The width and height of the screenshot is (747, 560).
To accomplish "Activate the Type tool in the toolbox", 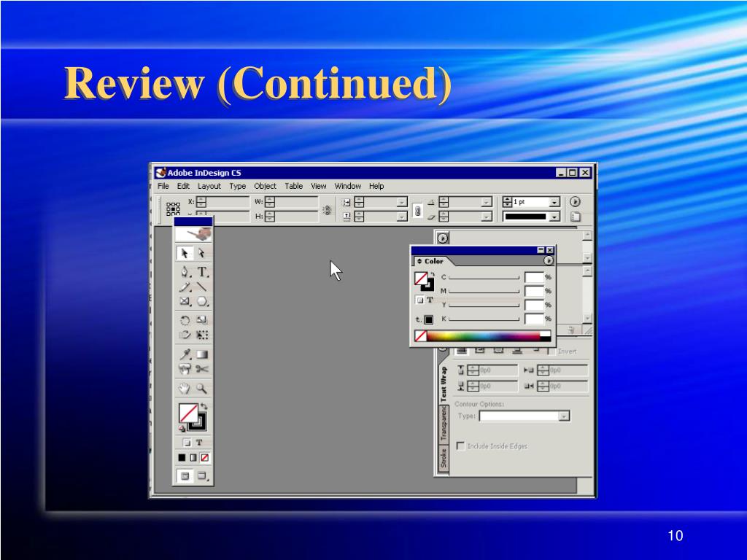I will 203,272.
